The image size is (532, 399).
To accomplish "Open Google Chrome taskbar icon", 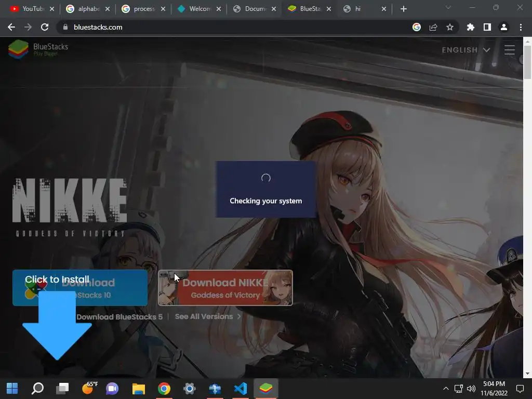I will click(164, 389).
